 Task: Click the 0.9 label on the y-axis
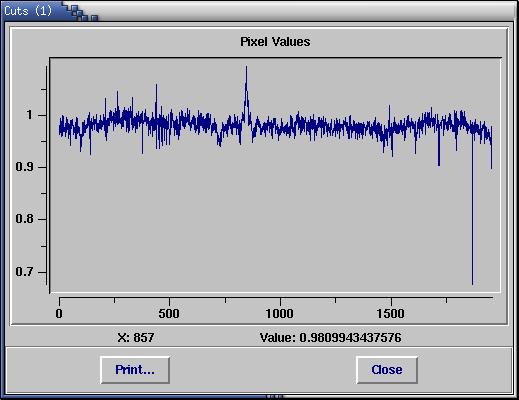tap(25, 167)
